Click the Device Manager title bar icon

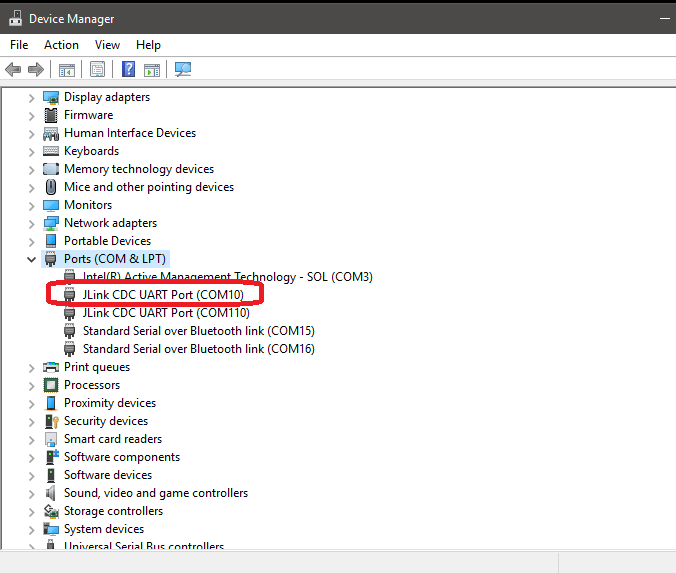[15, 18]
